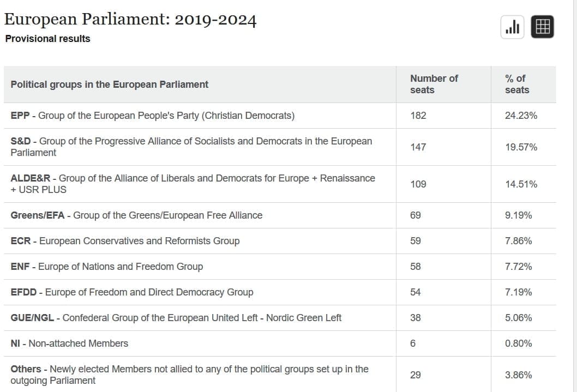Click the 'Provisional results' subtitle
Viewport: 577px width, 392px height.
click(47, 39)
